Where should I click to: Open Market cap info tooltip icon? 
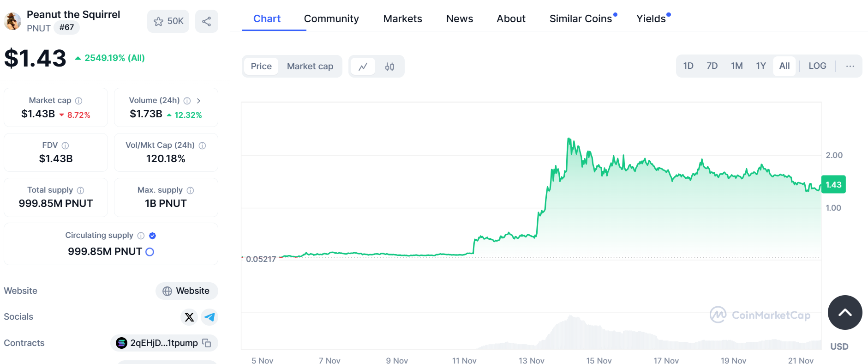[x=79, y=101]
